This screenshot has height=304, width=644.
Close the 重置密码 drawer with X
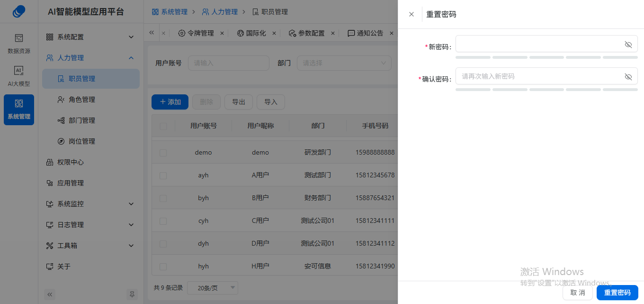pyautogui.click(x=411, y=14)
